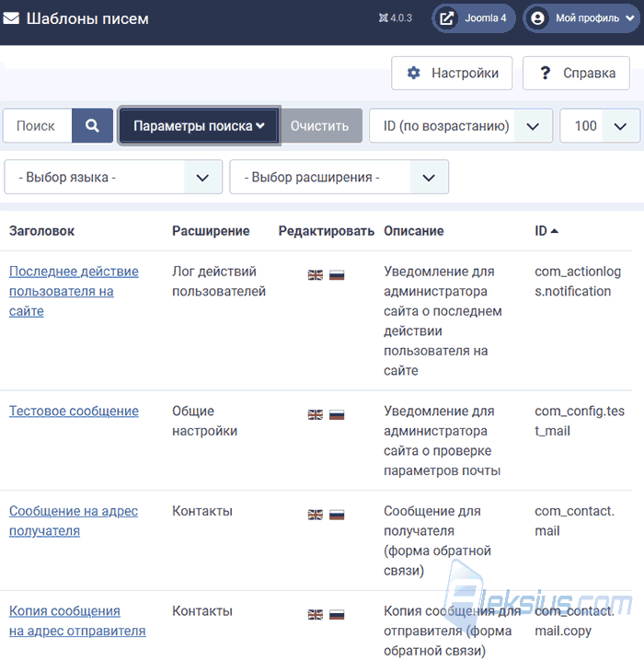
Task: Open Настройки options
Action: pos(452,73)
